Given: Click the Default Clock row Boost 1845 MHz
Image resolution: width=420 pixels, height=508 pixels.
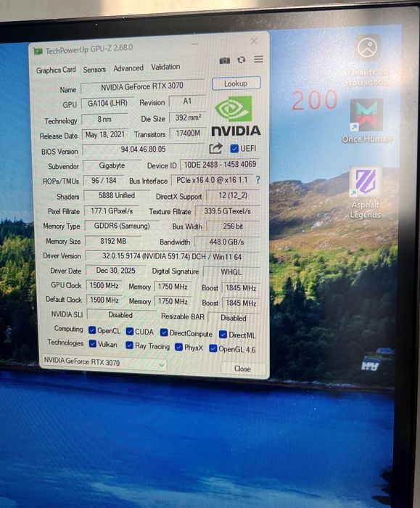Looking at the screenshot, I should [241, 303].
